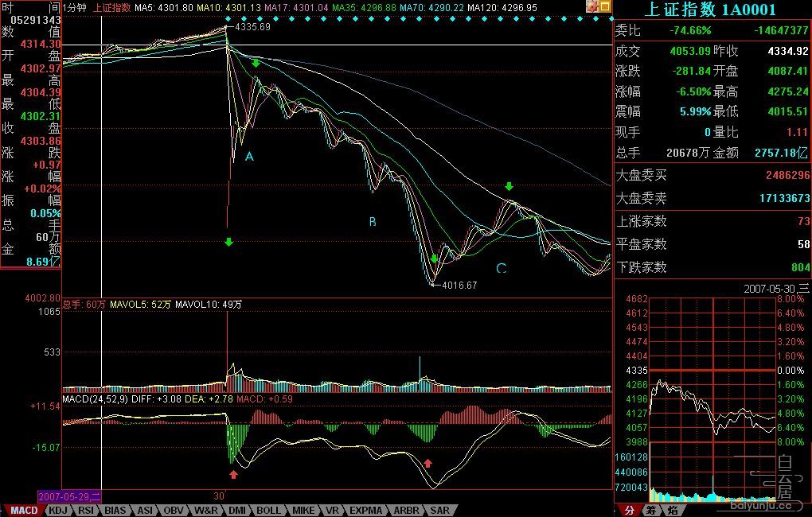Click the MA120: 4296.95 legend
Screen dimensions: 812x517
(x=502, y=8)
